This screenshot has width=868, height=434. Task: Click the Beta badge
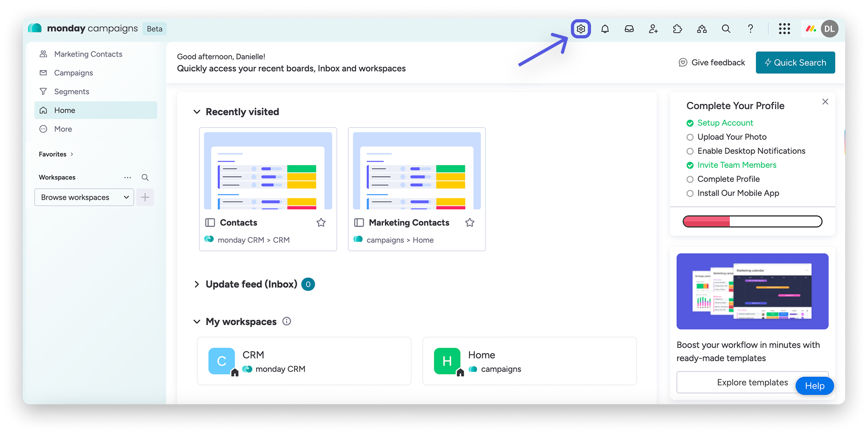pos(154,29)
